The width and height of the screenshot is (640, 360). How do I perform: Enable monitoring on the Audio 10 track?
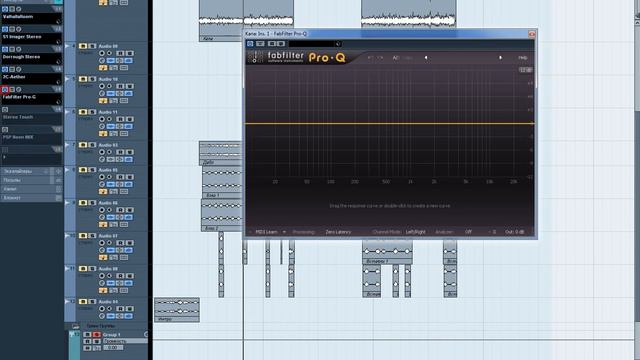pyautogui.click(x=109, y=87)
